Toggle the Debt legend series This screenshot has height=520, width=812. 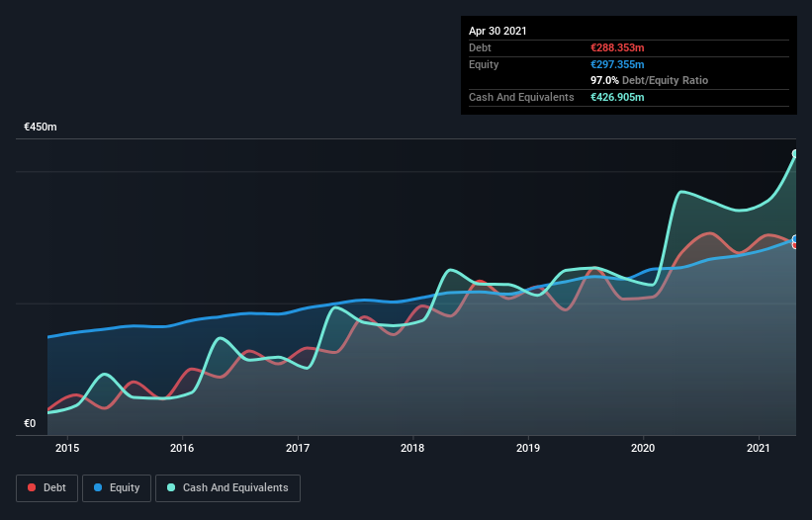(x=46, y=488)
